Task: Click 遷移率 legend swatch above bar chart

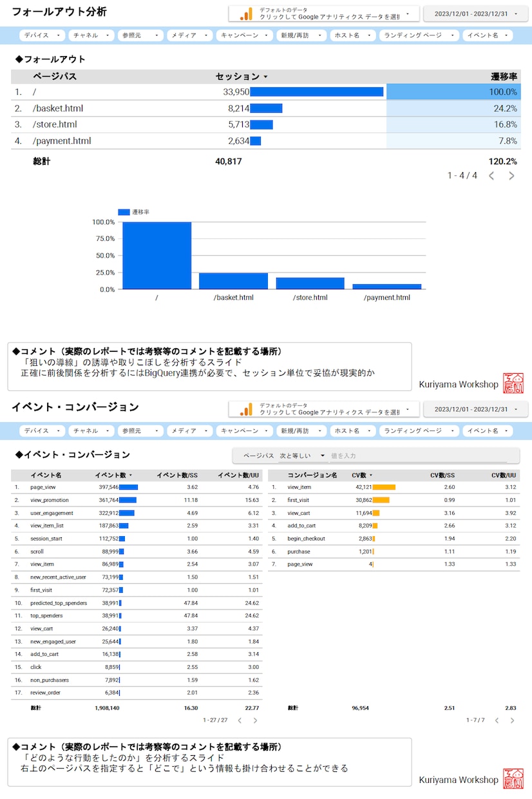Action: pyautogui.click(x=124, y=212)
